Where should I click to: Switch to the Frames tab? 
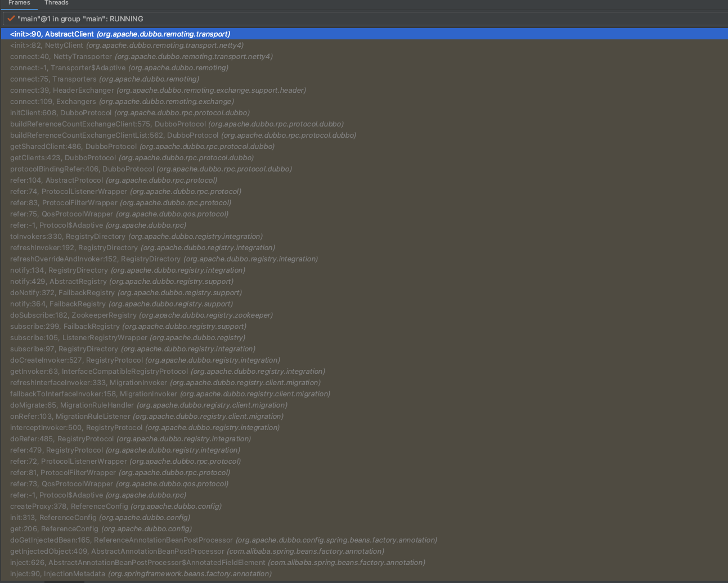click(x=19, y=3)
